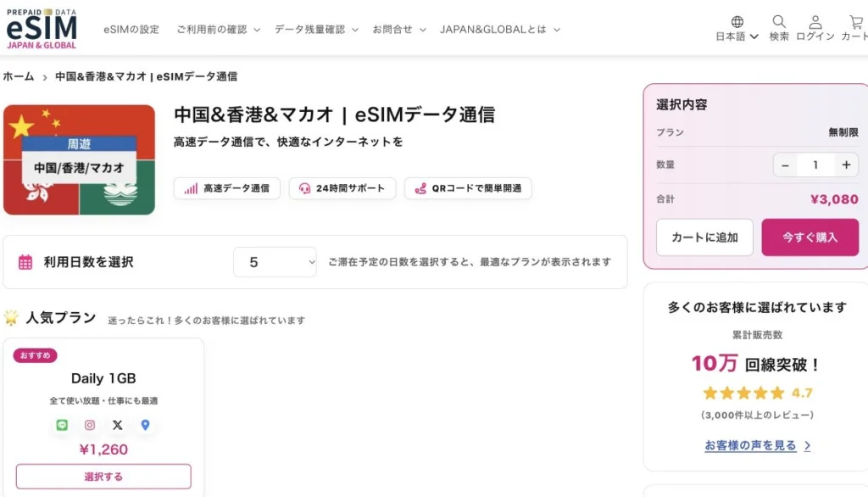Open the 日本語 language dropdown
The height and width of the screenshot is (497, 868).
(x=737, y=36)
